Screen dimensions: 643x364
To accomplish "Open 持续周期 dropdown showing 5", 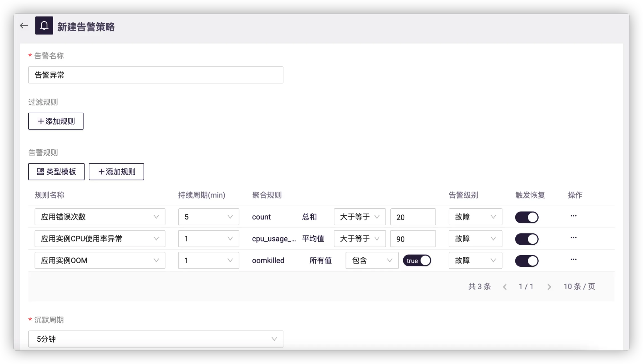I will [x=208, y=217].
